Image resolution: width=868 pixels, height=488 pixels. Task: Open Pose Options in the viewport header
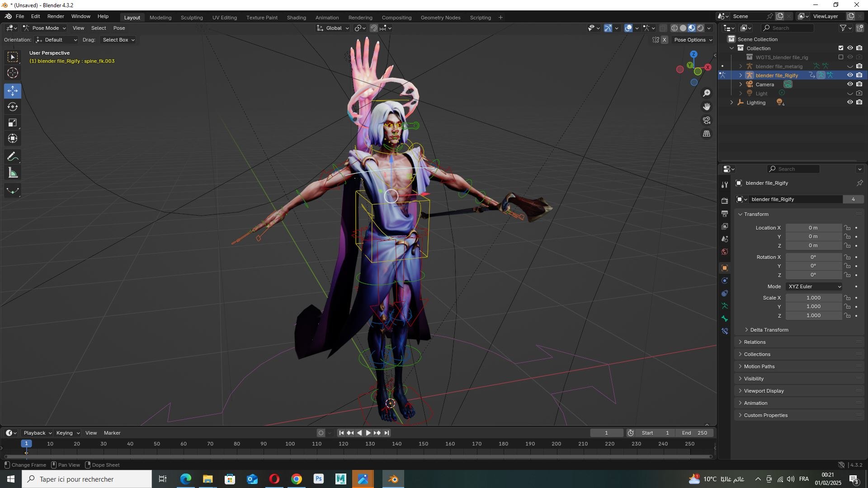693,40
